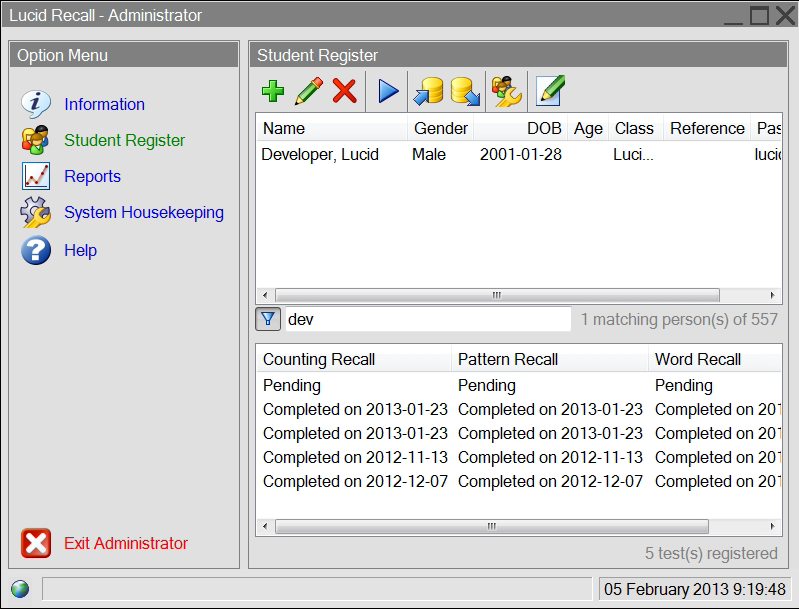Select the Pending cell under Counting Recall
Viewport: 799px width, 609px height.
tap(291, 385)
